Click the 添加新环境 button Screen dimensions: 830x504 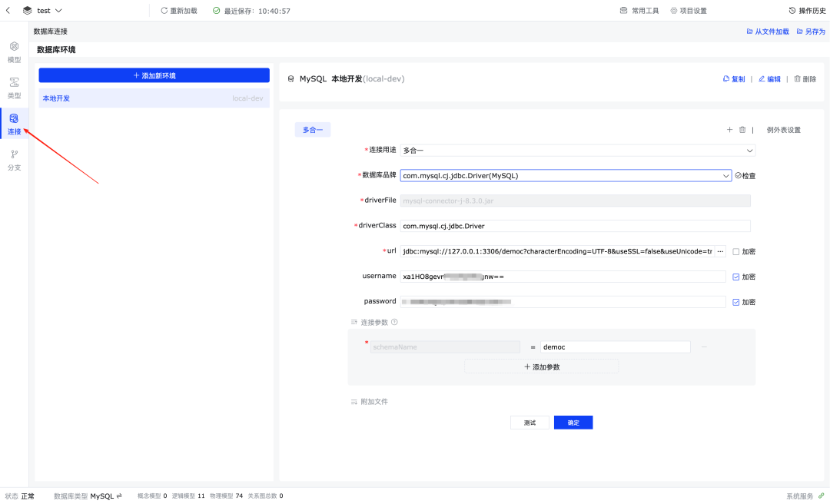[154, 76]
